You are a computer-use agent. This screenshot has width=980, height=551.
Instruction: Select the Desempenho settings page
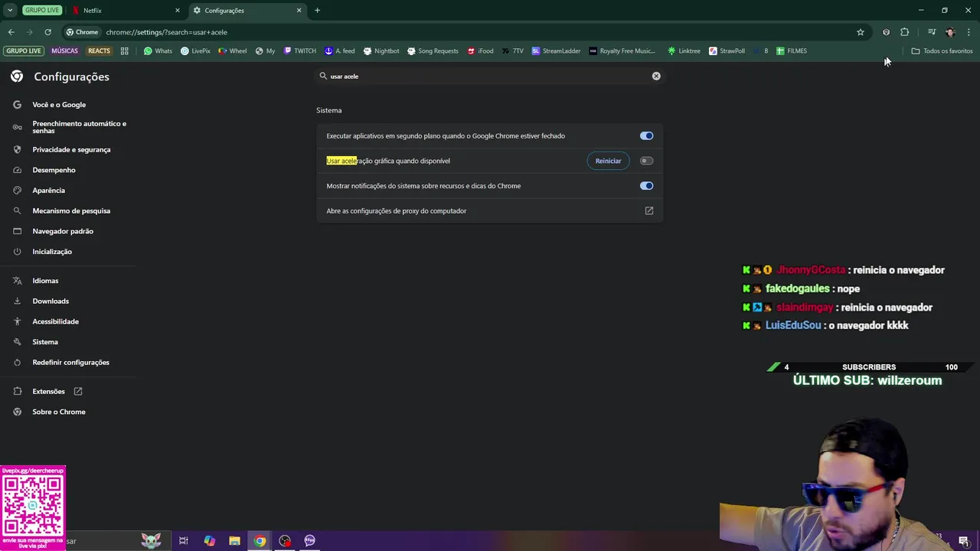coord(54,170)
